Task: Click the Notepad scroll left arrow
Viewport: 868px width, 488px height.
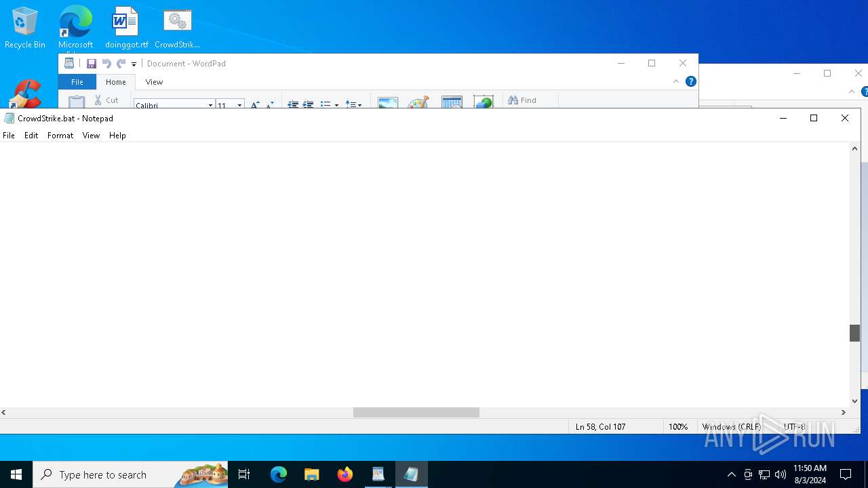Action: 4,412
